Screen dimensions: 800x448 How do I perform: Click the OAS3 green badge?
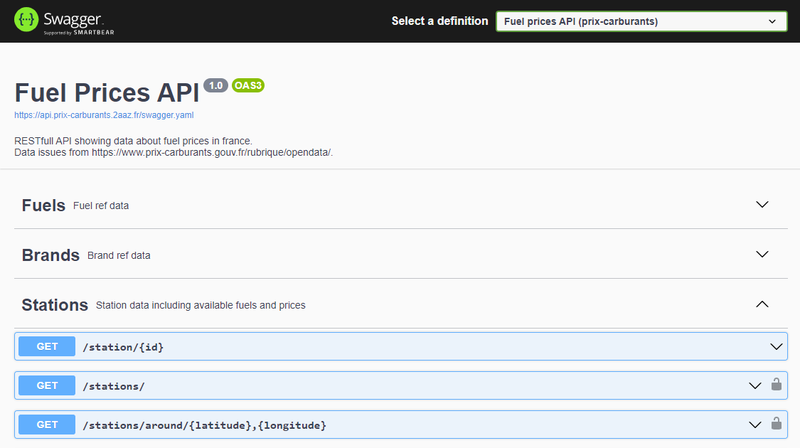(x=248, y=86)
